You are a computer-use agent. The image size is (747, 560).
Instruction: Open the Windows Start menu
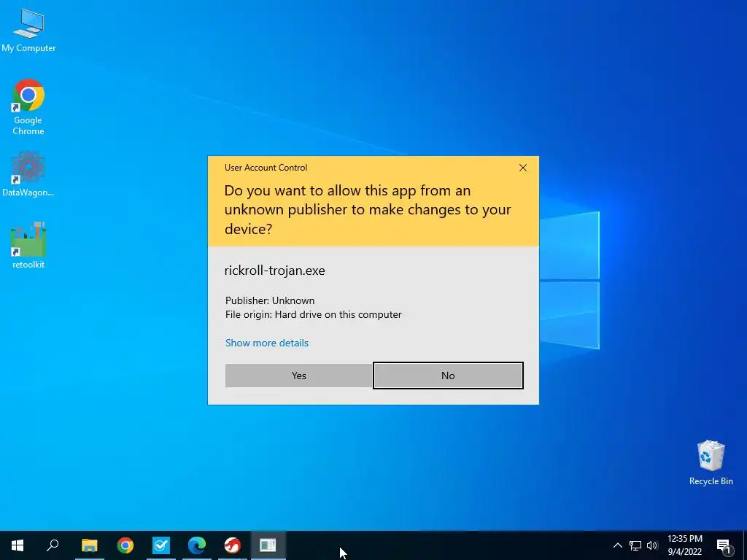pos(18,545)
